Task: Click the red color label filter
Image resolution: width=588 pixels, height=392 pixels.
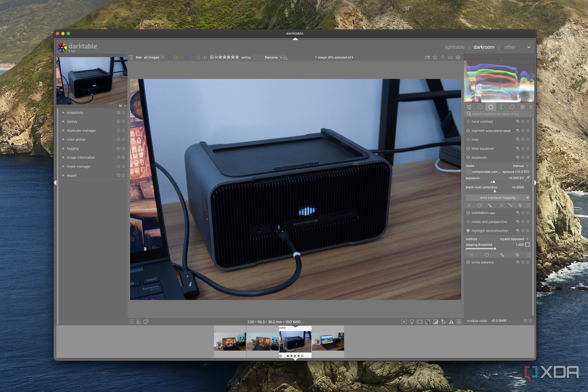Action: tap(170, 57)
